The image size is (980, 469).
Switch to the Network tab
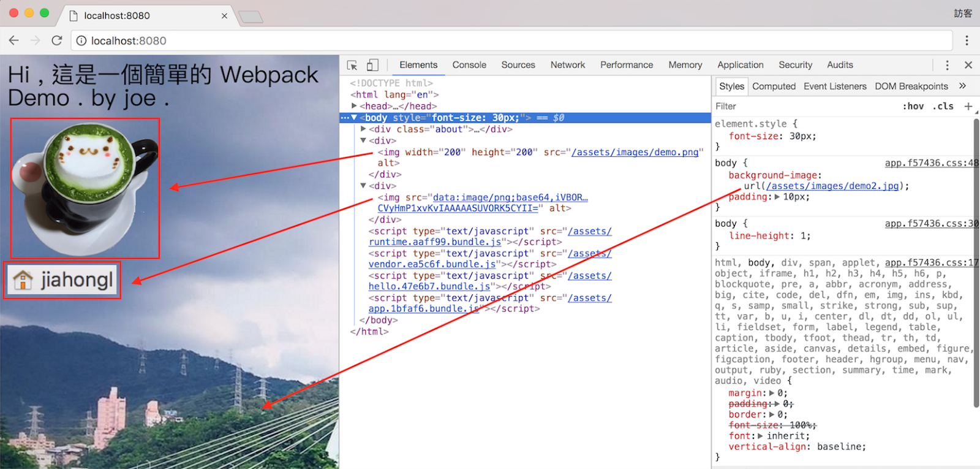568,65
